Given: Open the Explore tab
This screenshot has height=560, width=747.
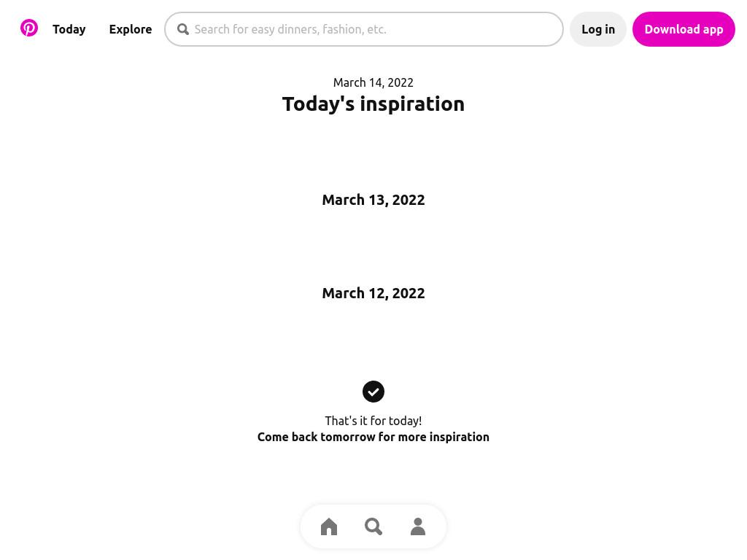Looking at the screenshot, I should (131, 29).
